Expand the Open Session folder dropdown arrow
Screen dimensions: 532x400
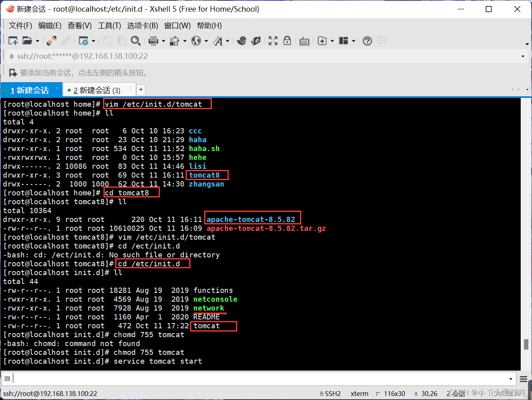pyautogui.click(x=37, y=41)
